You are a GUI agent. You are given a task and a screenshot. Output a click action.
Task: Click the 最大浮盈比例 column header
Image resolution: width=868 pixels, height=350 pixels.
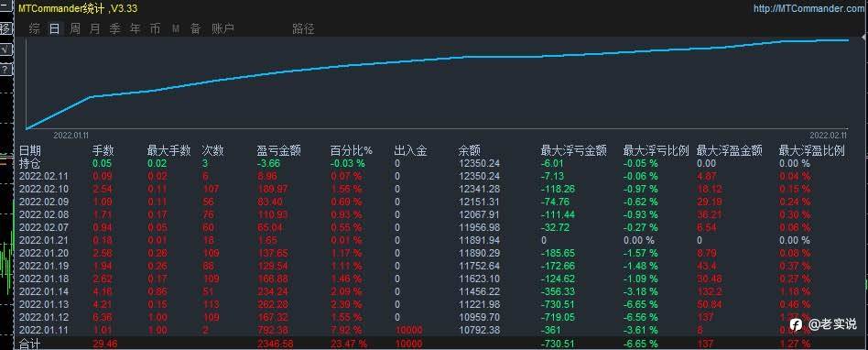tap(811, 150)
